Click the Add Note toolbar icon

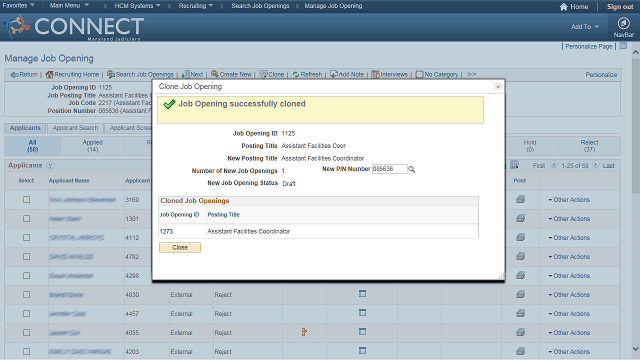pyautogui.click(x=333, y=74)
